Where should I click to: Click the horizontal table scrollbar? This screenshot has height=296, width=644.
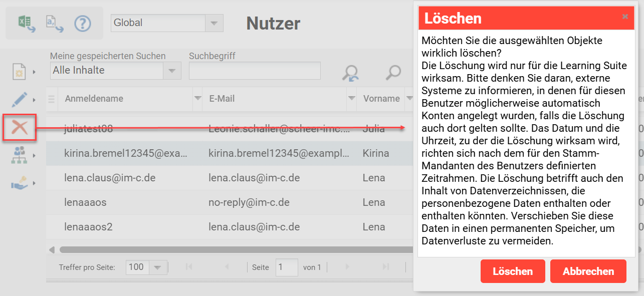236,249
